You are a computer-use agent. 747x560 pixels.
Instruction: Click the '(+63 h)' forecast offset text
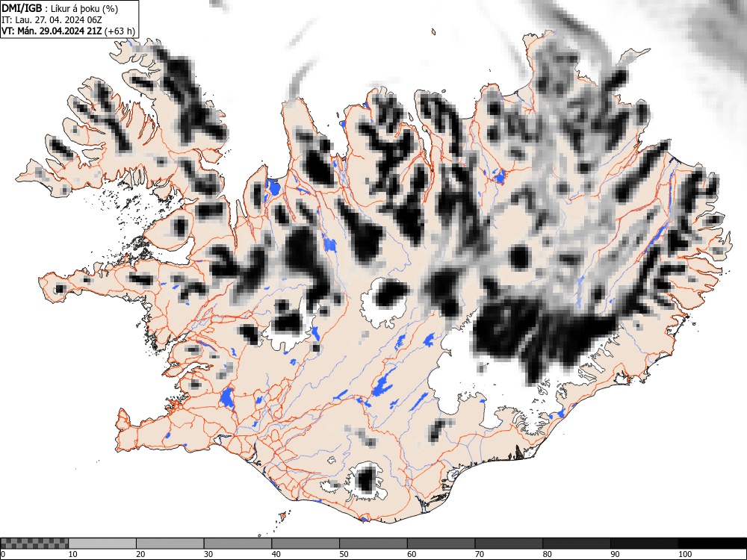pos(120,31)
